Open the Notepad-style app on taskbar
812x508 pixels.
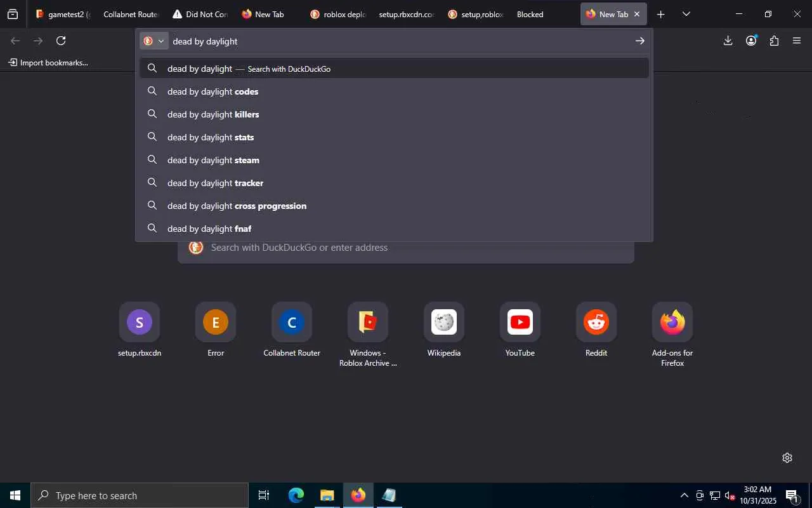pyautogui.click(x=389, y=495)
